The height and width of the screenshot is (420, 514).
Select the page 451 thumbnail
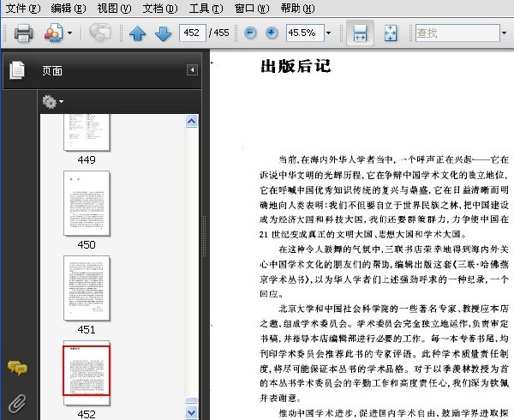click(x=87, y=288)
